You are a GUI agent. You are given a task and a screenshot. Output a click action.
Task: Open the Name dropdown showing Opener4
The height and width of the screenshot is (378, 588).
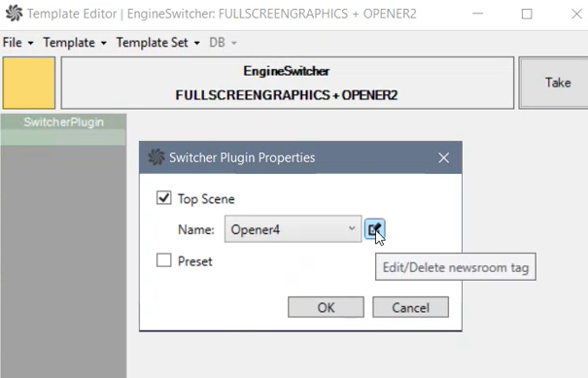pos(293,228)
